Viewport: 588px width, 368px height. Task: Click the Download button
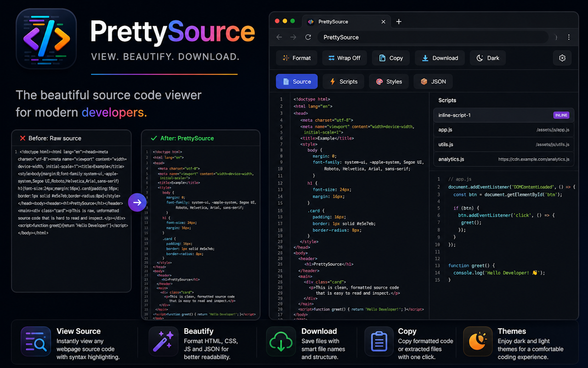coord(440,58)
